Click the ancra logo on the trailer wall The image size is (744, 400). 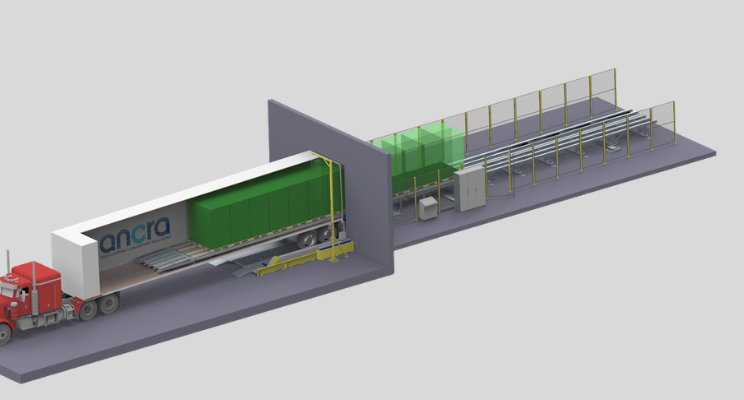(135, 236)
